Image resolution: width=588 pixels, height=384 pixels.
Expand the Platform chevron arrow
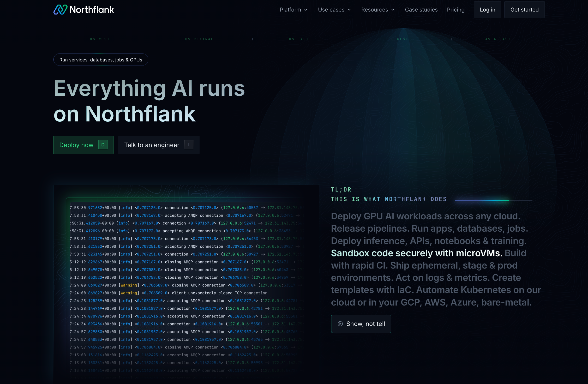point(306,10)
